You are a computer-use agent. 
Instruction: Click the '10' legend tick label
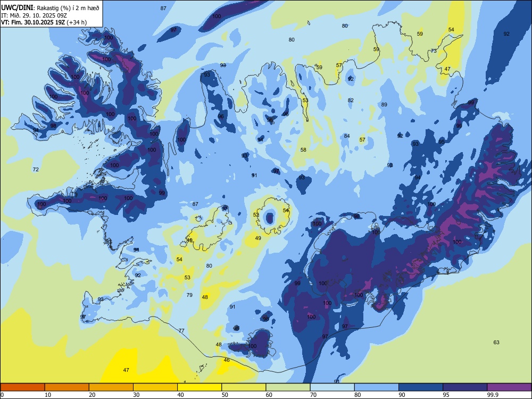pyautogui.click(x=48, y=395)
